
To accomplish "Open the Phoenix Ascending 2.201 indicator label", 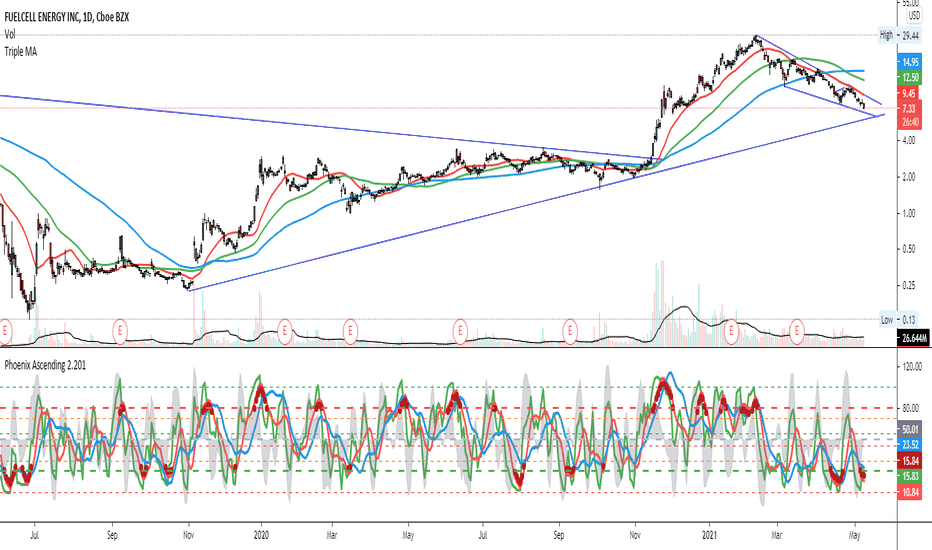I will 45,365.
